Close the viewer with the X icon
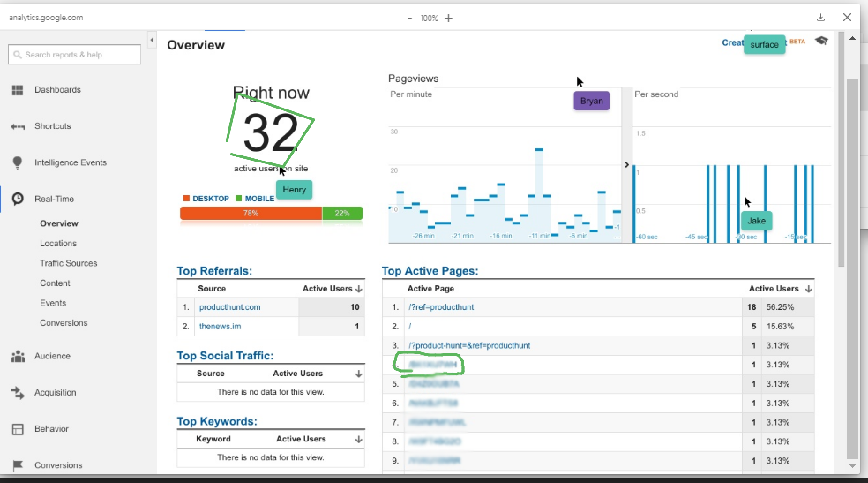 [x=847, y=18]
